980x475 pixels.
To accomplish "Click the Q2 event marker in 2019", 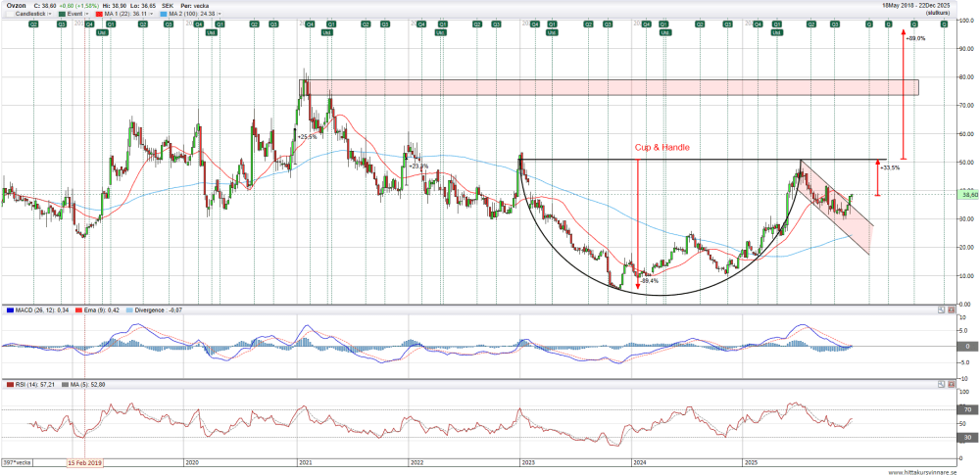I will (143, 24).
